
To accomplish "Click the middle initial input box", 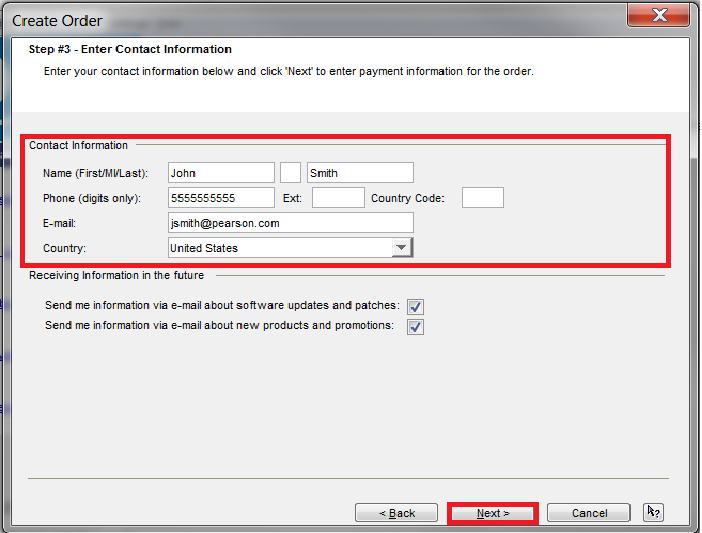I will click(x=290, y=173).
